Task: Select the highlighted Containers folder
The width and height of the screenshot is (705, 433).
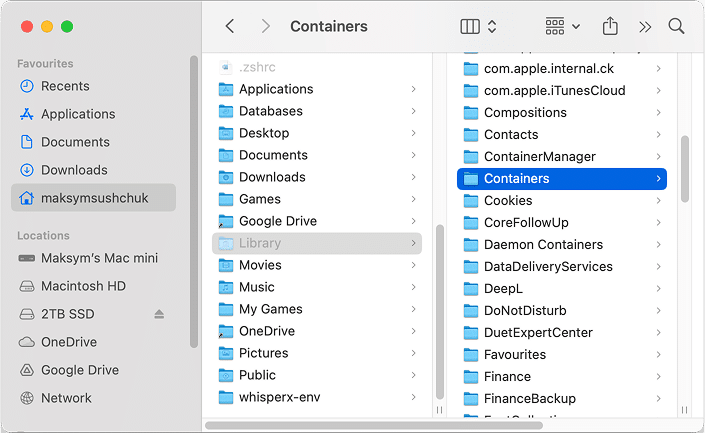Action: (x=562, y=179)
